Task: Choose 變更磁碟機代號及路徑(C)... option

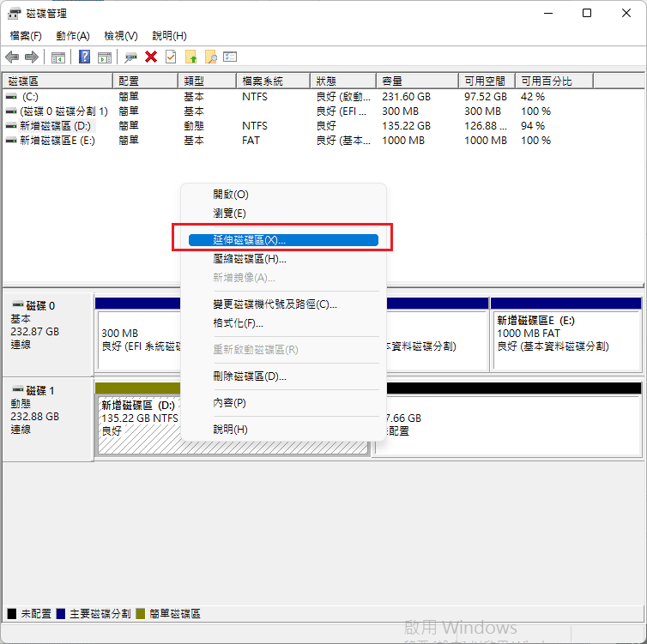Action: pyautogui.click(x=283, y=304)
